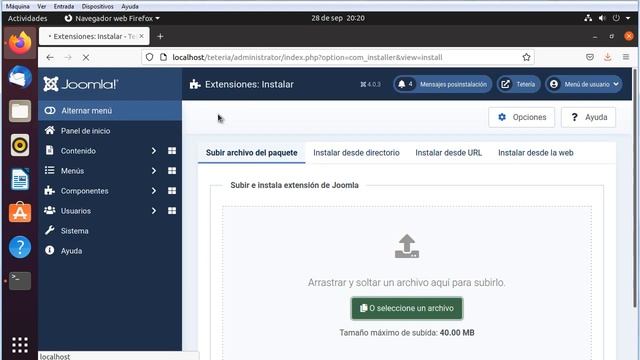Open Thunderbird mail from the dock
This screenshot has height=360, width=640.
tap(20, 77)
